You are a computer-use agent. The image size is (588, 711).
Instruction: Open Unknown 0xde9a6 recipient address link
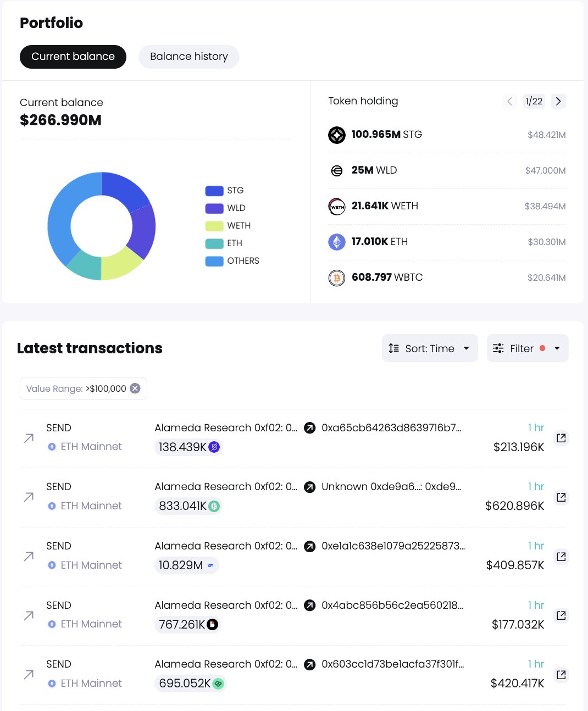[x=391, y=487]
